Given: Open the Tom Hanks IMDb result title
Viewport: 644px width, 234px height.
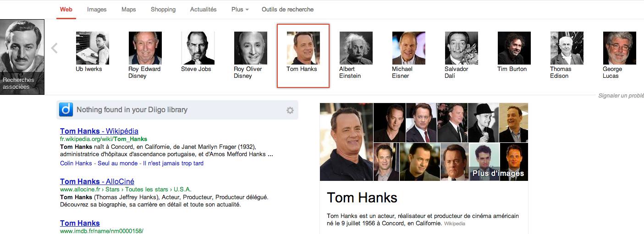Looking at the screenshot, I should click(80, 223).
